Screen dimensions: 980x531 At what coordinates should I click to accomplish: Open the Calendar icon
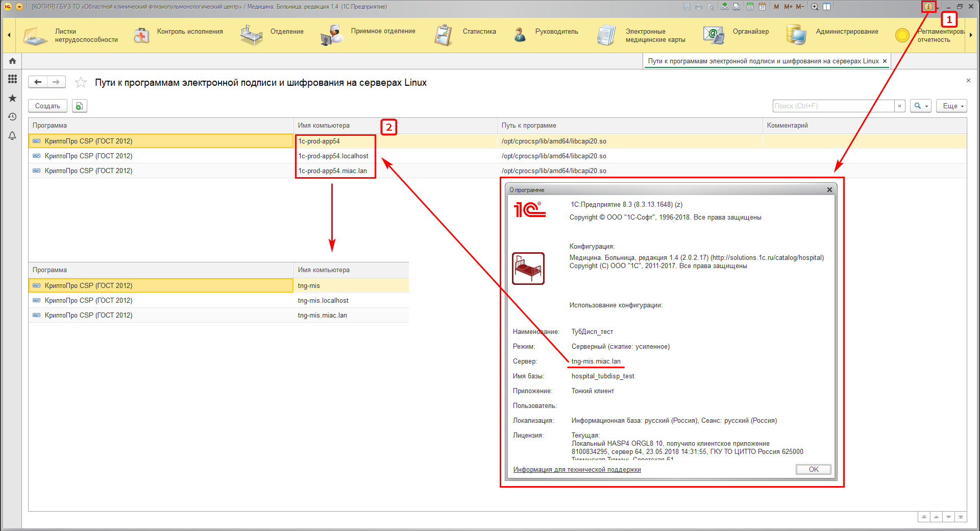pos(762,7)
